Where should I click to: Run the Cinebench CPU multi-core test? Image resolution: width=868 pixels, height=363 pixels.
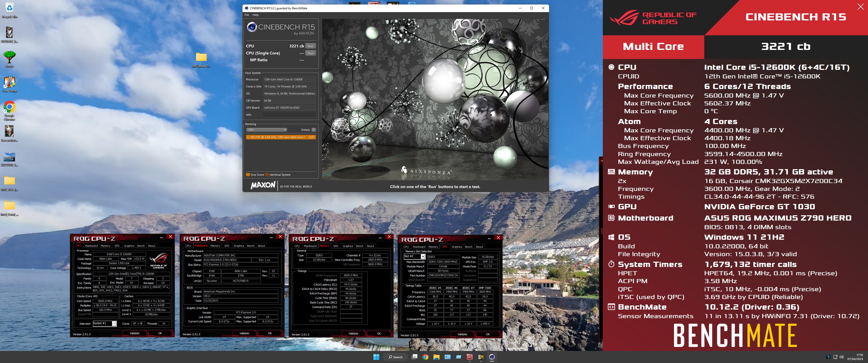[x=310, y=46]
